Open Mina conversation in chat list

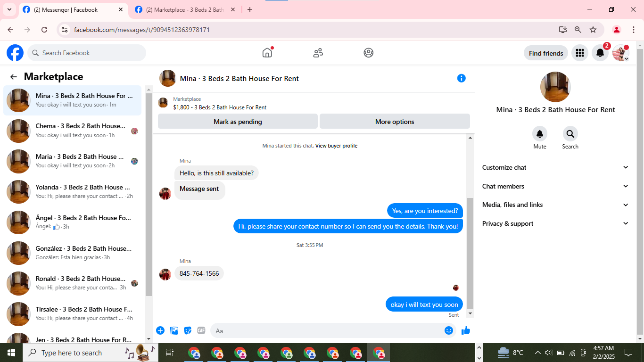[x=73, y=100]
